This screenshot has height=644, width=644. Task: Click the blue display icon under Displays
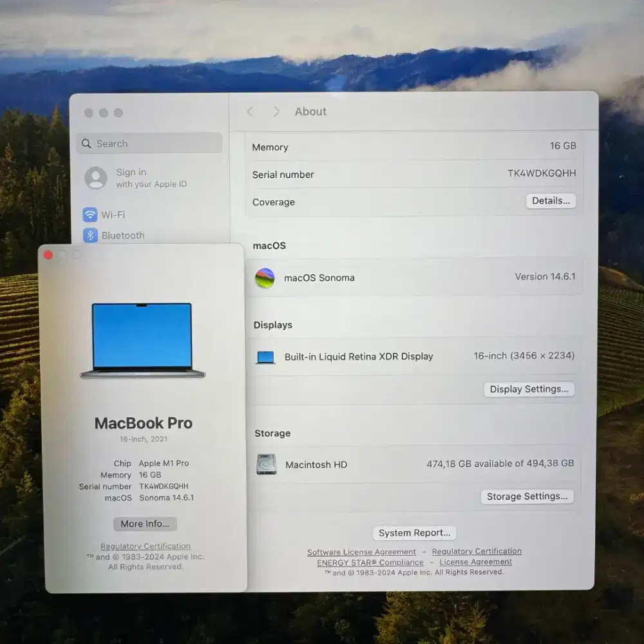(x=265, y=356)
